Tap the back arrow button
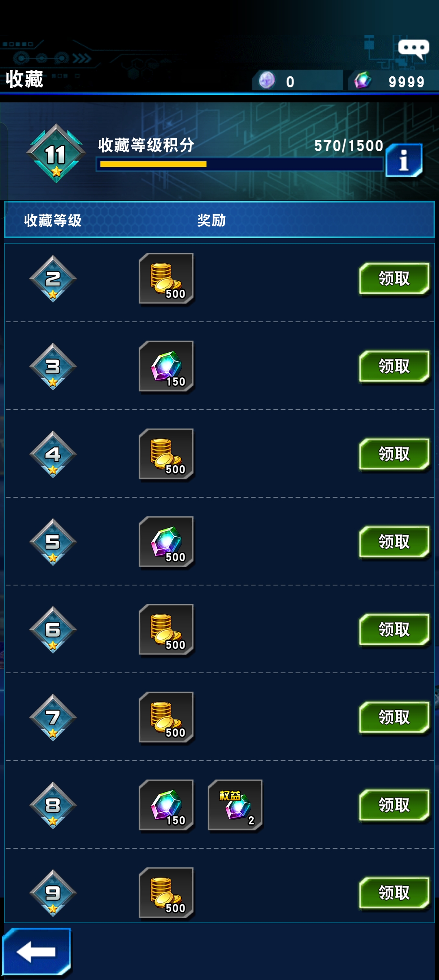The height and width of the screenshot is (980, 439). [x=37, y=952]
